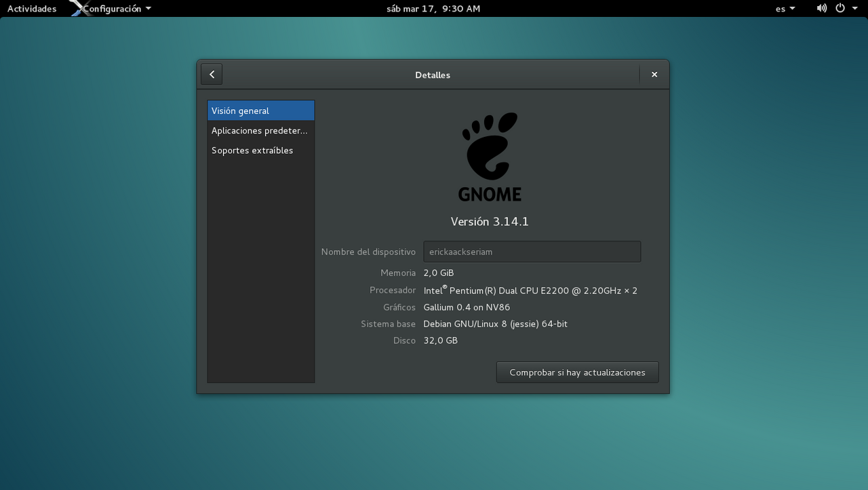868x490 pixels.
Task: Click the Procesador label
Action: (x=393, y=290)
